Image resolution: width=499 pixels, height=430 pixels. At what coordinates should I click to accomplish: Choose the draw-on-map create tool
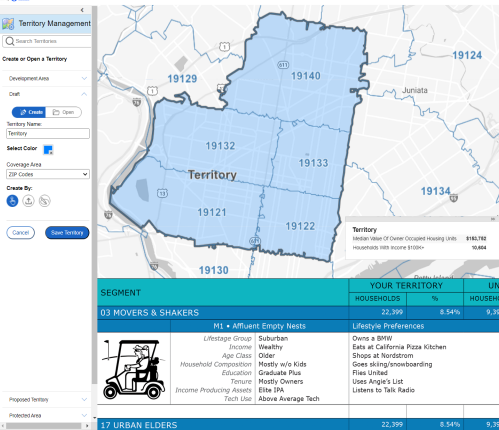click(x=45, y=201)
